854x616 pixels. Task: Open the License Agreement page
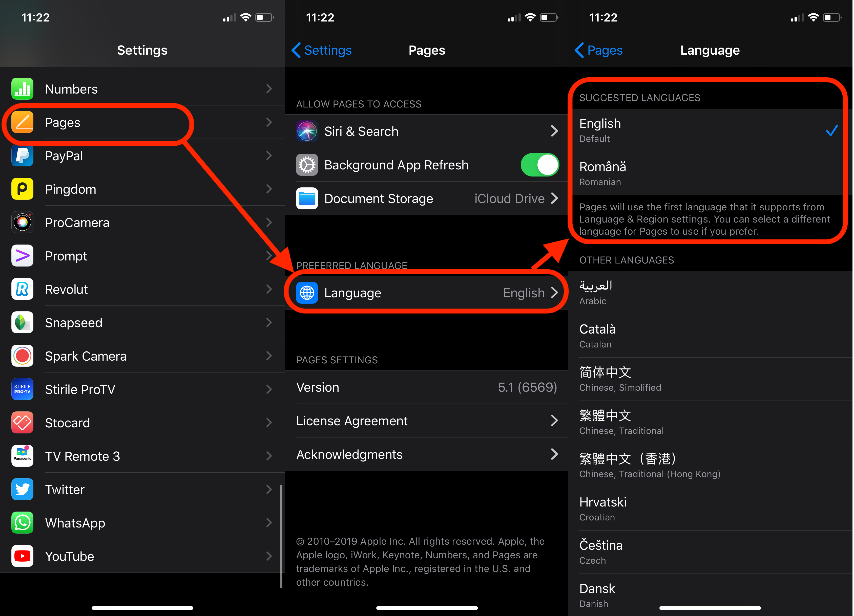click(x=428, y=420)
